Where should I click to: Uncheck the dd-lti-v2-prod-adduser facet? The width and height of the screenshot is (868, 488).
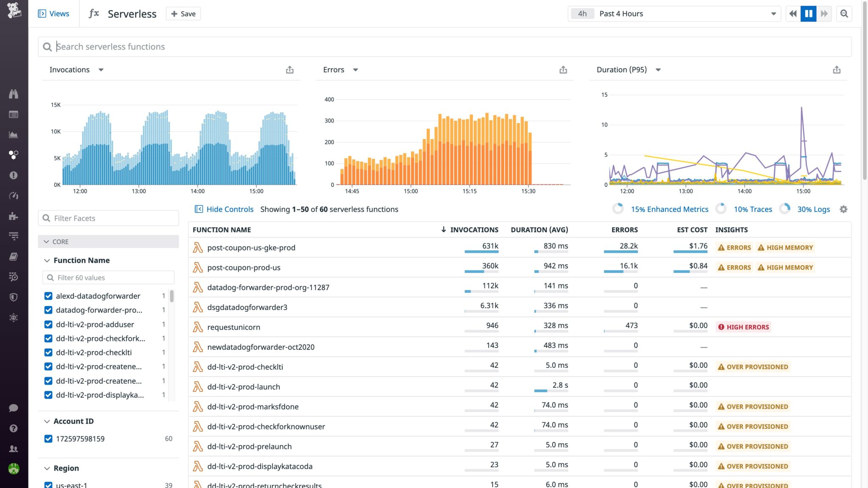pyautogui.click(x=48, y=324)
